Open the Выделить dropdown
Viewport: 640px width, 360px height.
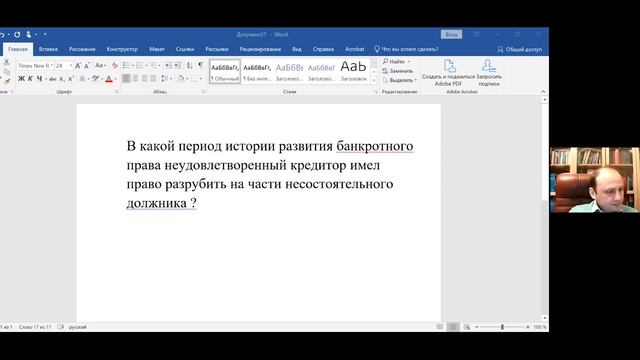click(400, 80)
